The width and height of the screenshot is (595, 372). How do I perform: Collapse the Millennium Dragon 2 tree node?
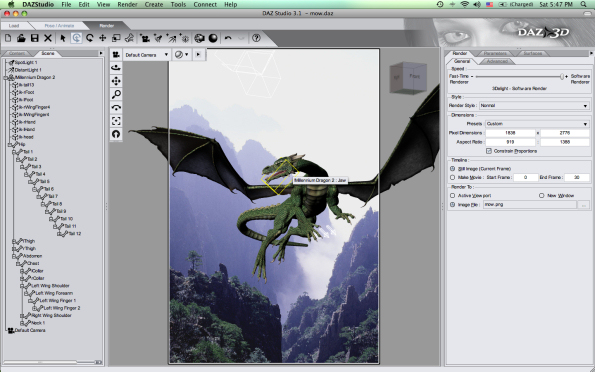click(x=6, y=77)
